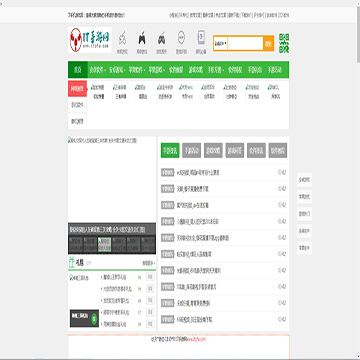360x360 pixels.
Task: Open first news headline in the list
Action: [198, 173]
